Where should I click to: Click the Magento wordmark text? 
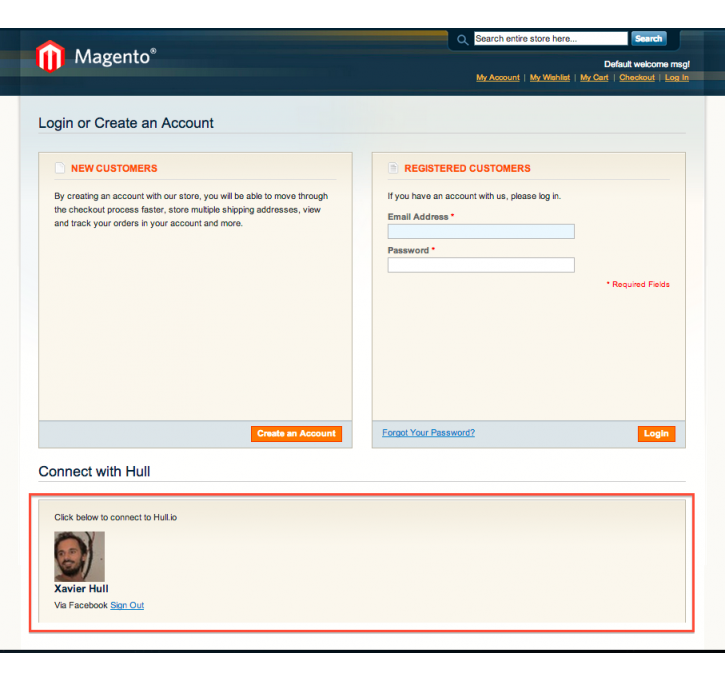[x=115, y=57]
